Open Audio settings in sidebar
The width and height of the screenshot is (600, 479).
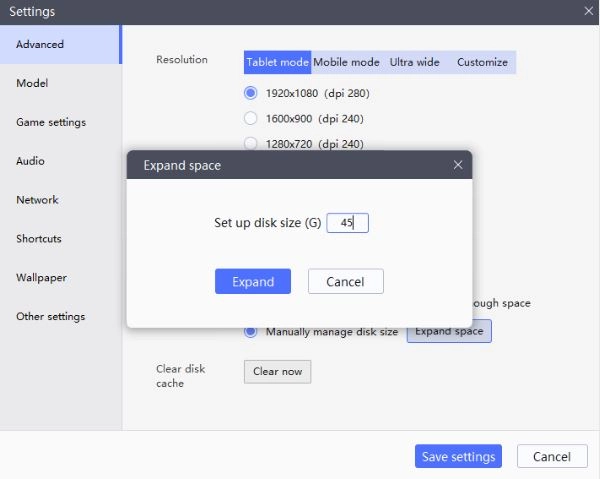click(30, 161)
